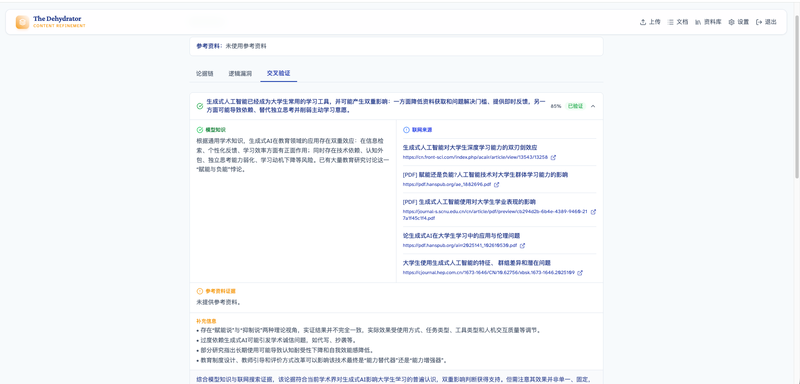This screenshot has width=800, height=384.
Task: Click The Dehydrator logo icon
Action: click(x=22, y=22)
